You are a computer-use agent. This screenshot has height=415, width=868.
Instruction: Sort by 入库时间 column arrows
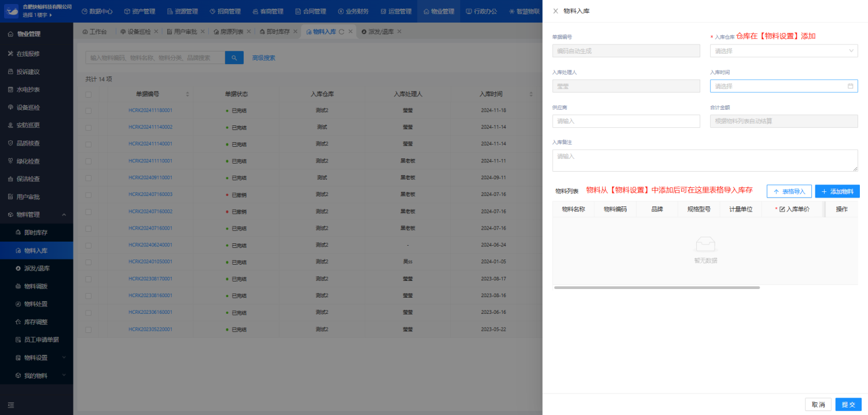click(x=531, y=94)
